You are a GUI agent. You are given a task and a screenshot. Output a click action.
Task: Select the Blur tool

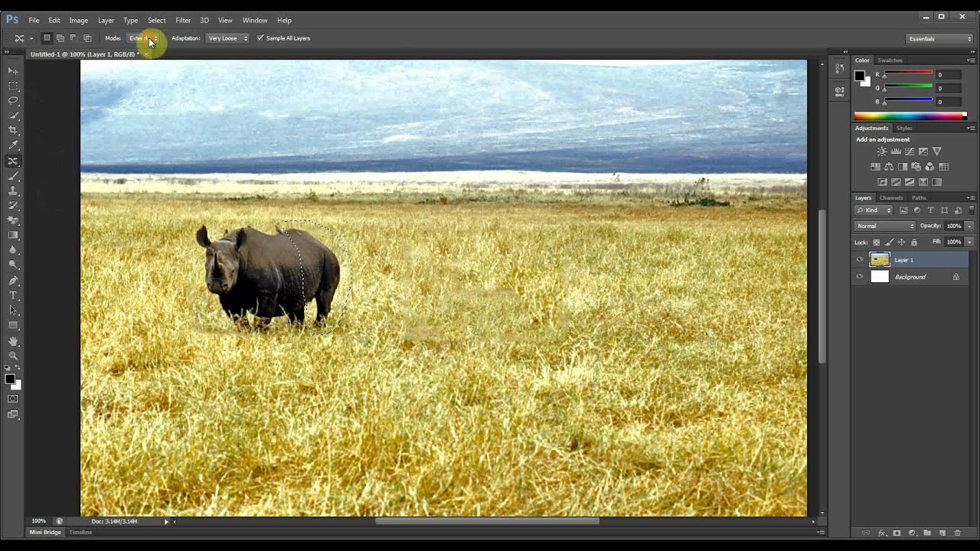coord(13,250)
